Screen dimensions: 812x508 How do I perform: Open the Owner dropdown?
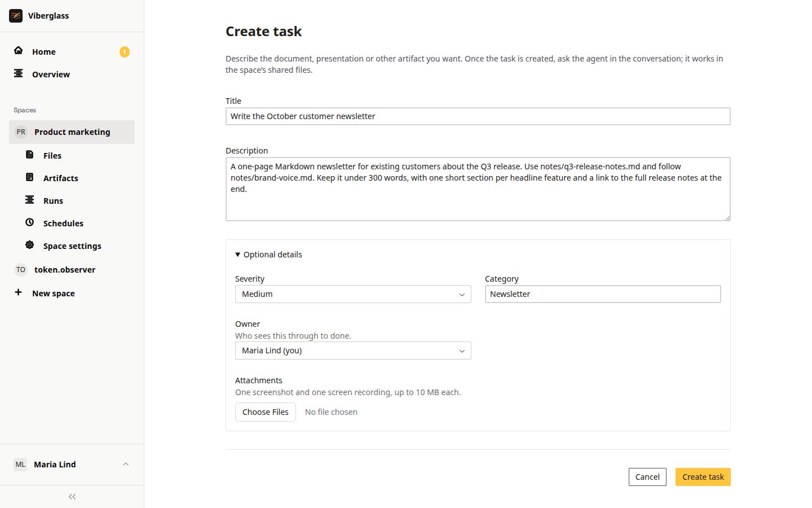(x=353, y=351)
